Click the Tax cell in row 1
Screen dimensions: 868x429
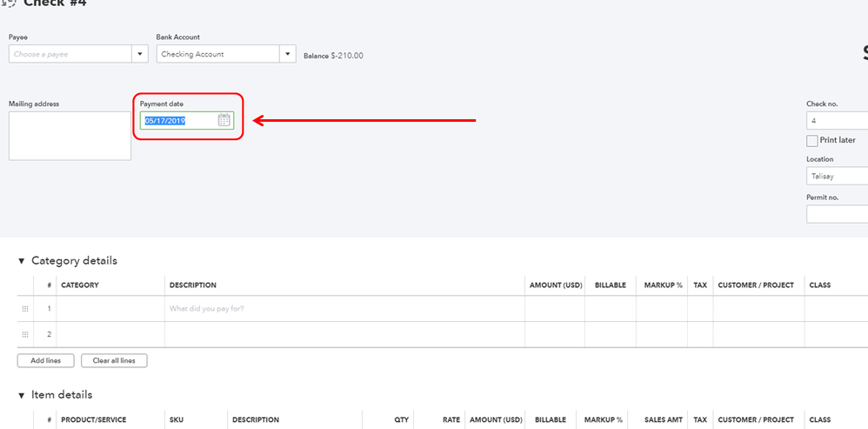coord(700,309)
